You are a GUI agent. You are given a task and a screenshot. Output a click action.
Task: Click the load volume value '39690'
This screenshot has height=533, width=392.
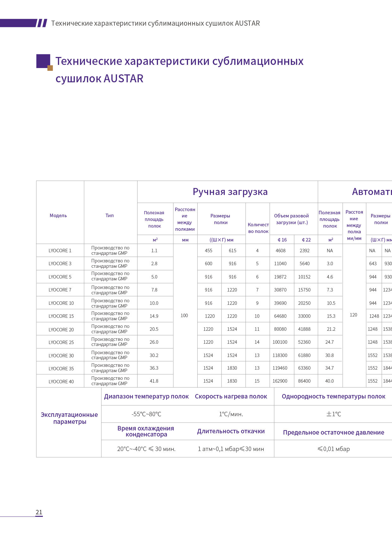(x=280, y=303)
